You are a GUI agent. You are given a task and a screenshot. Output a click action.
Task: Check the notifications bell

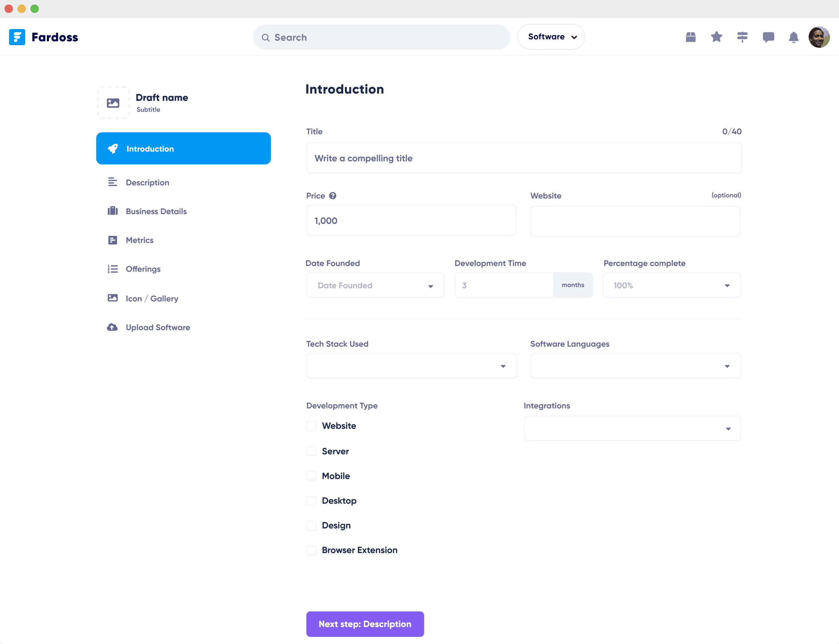pos(794,37)
